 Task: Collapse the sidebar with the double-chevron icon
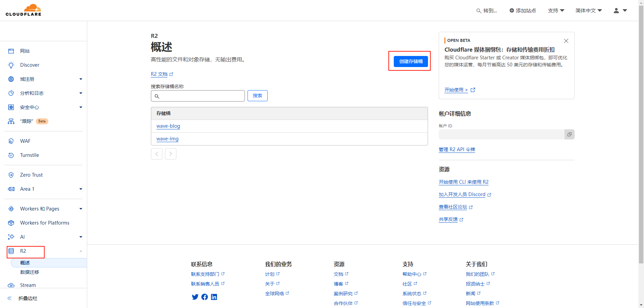point(9,298)
